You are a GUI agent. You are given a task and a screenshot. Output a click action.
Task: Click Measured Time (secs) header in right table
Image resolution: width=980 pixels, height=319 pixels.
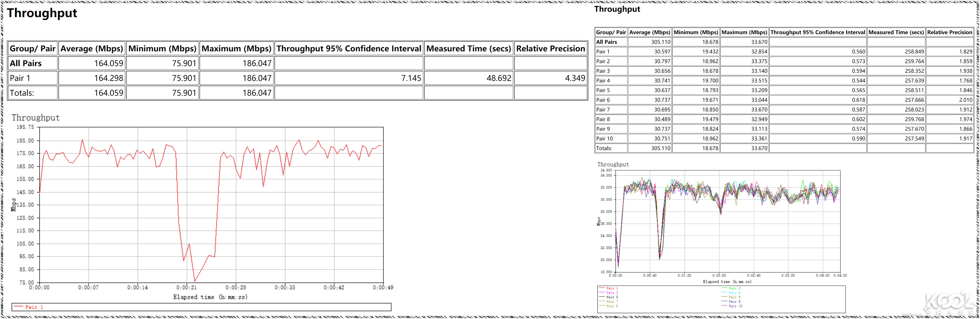tap(896, 32)
